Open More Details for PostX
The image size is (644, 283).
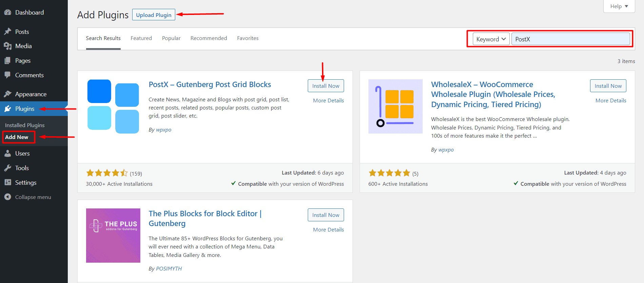(328, 101)
